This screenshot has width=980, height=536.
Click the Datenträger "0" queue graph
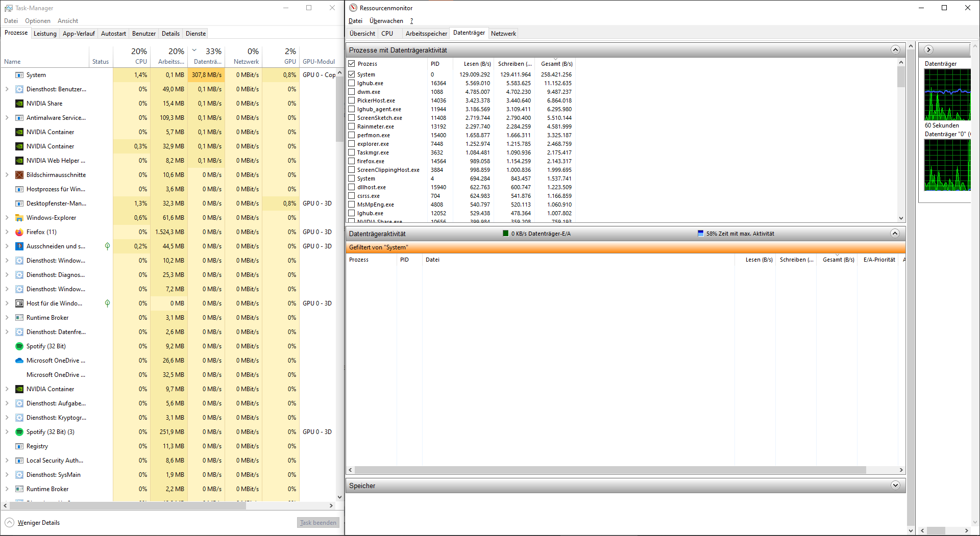(x=947, y=165)
